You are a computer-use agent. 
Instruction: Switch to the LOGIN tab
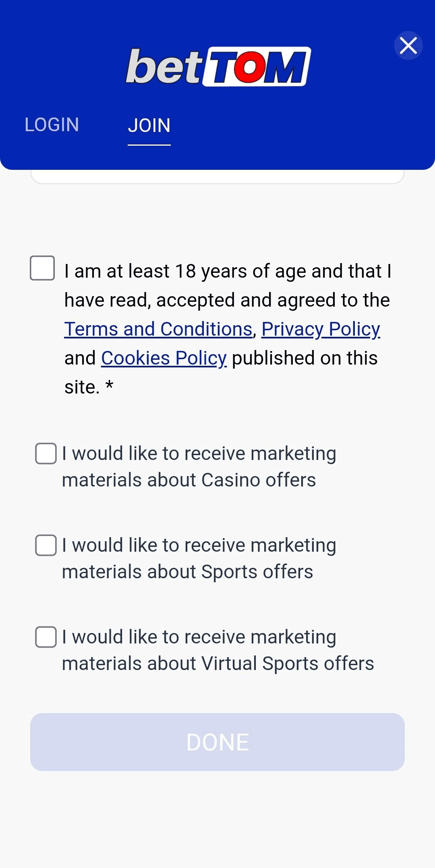(x=52, y=125)
